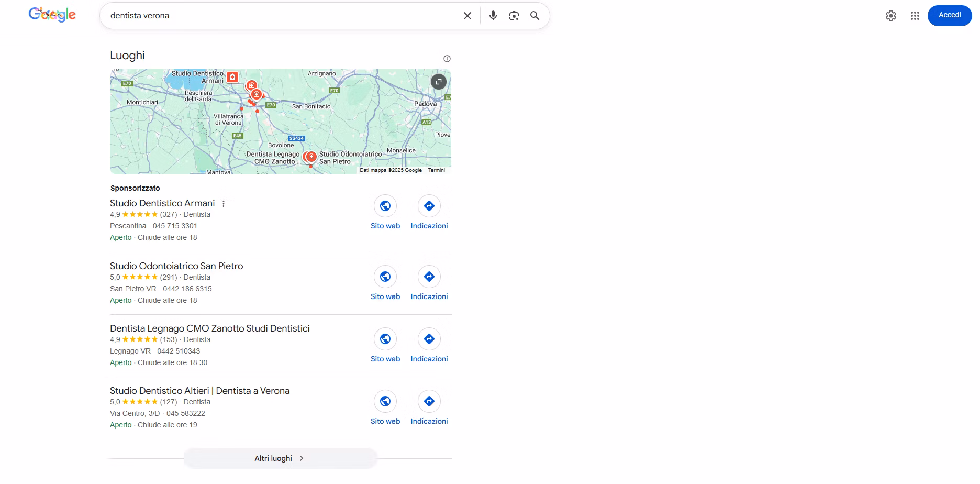Click the Armani rating text 4,9 (327)

click(x=143, y=214)
